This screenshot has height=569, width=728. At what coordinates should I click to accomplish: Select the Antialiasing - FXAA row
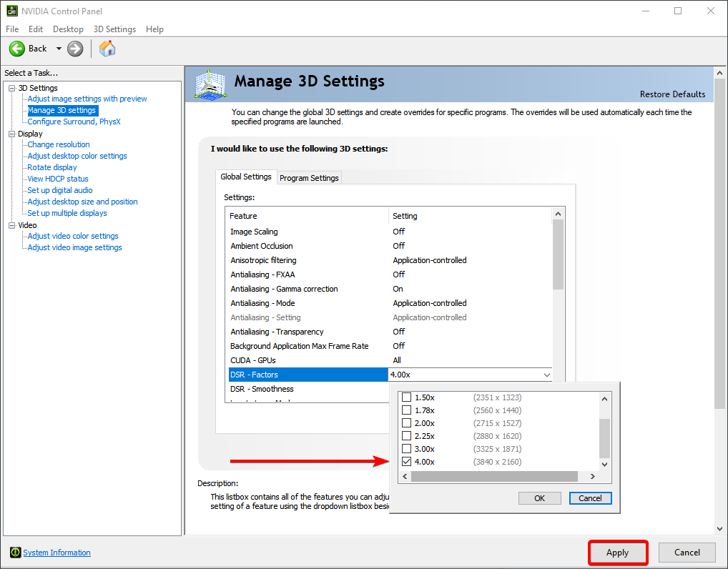390,274
